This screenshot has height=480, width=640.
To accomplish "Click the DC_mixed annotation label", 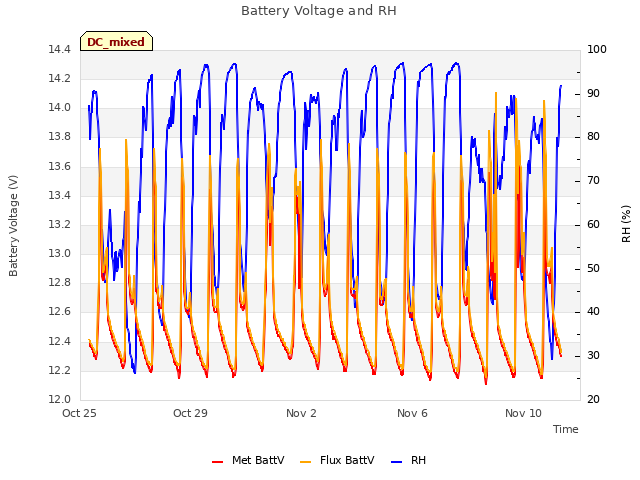I will (116, 41).
